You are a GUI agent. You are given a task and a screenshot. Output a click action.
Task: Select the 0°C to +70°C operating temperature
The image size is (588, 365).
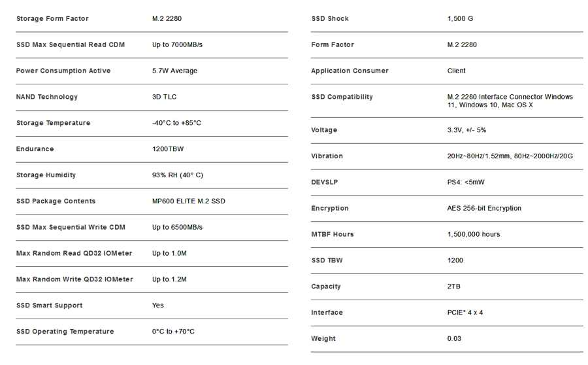(173, 332)
